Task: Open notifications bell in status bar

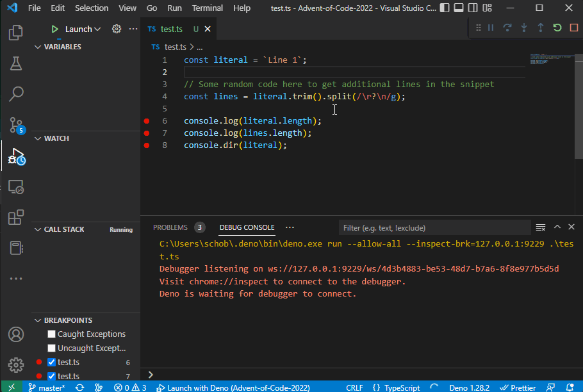Action: (x=570, y=388)
